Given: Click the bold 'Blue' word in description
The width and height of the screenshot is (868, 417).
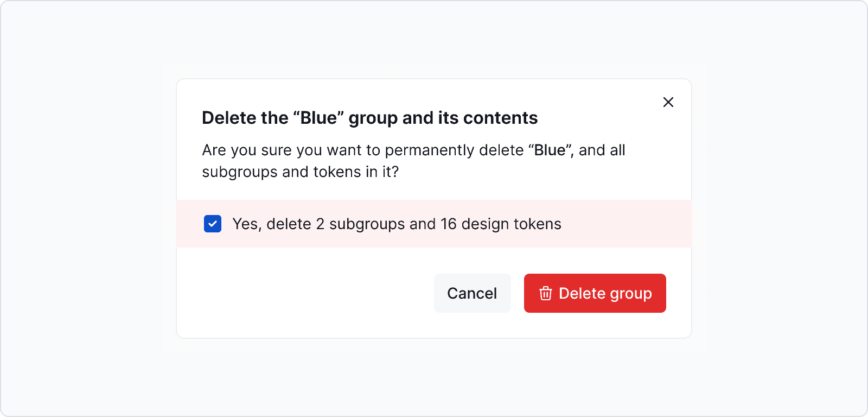Looking at the screenshot, I should tap(550, 150).
